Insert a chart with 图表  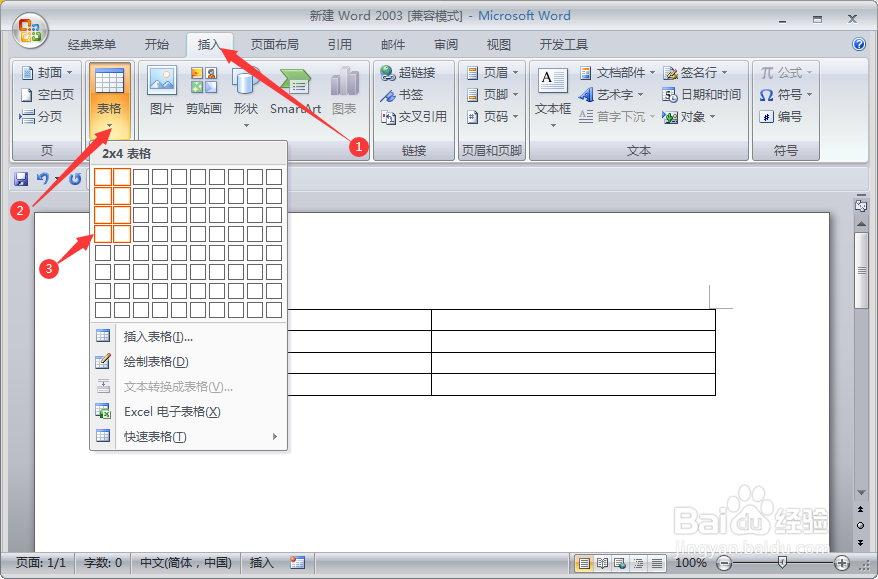click(344, 91)
